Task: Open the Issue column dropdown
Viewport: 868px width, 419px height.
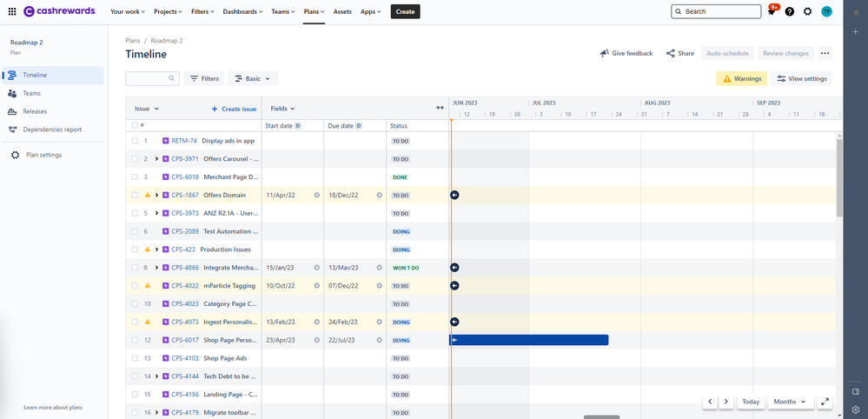Action: coord(147,109)
